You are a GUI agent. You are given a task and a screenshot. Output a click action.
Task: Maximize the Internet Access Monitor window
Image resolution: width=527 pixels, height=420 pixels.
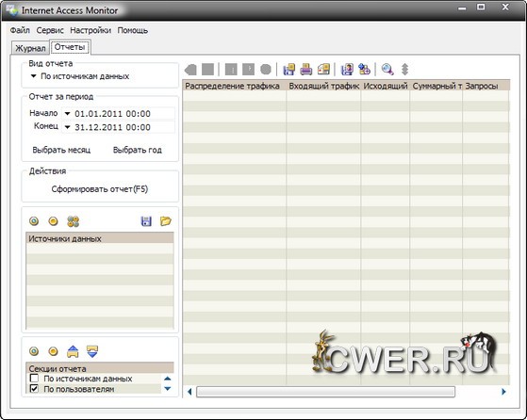tap(481, 7)
